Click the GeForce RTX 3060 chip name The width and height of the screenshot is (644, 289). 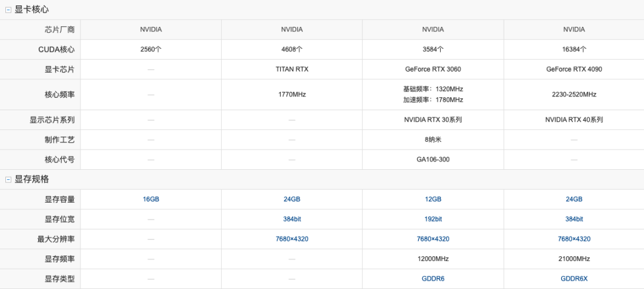[x=433, y=69]
